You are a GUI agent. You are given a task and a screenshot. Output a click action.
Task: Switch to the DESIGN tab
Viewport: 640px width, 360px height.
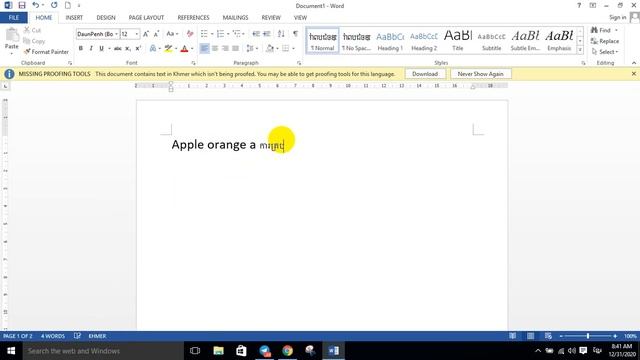point(106,18)
